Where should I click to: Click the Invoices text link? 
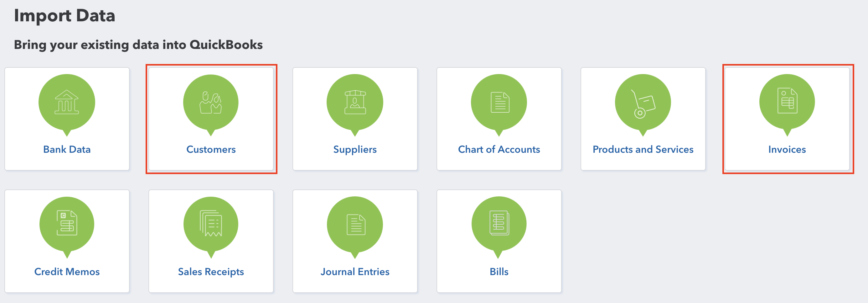click(x=787, y=149)
